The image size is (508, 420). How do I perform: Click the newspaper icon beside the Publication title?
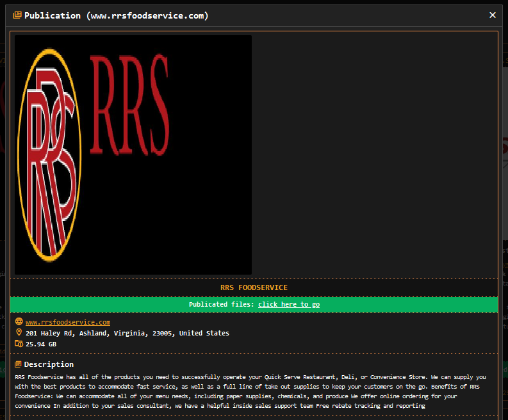pos(17,15)
